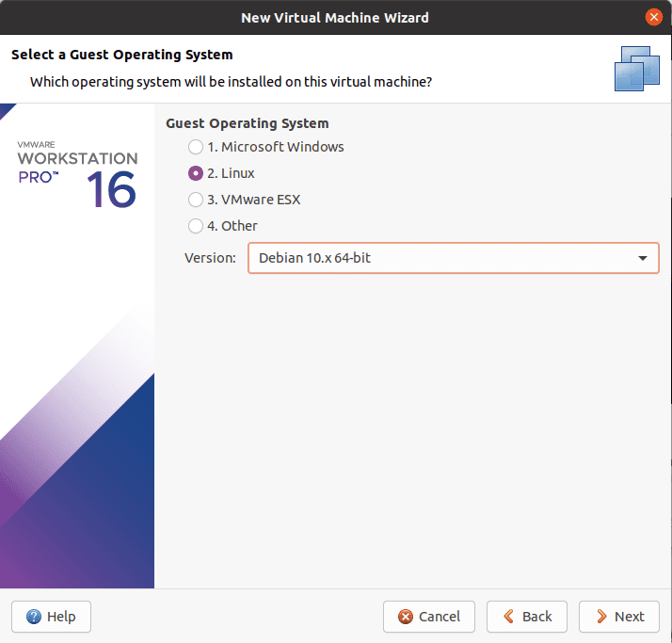
Task: Open the Version dropdown showing Debian 10.x 64-bit
Action: tap(454, 258)
